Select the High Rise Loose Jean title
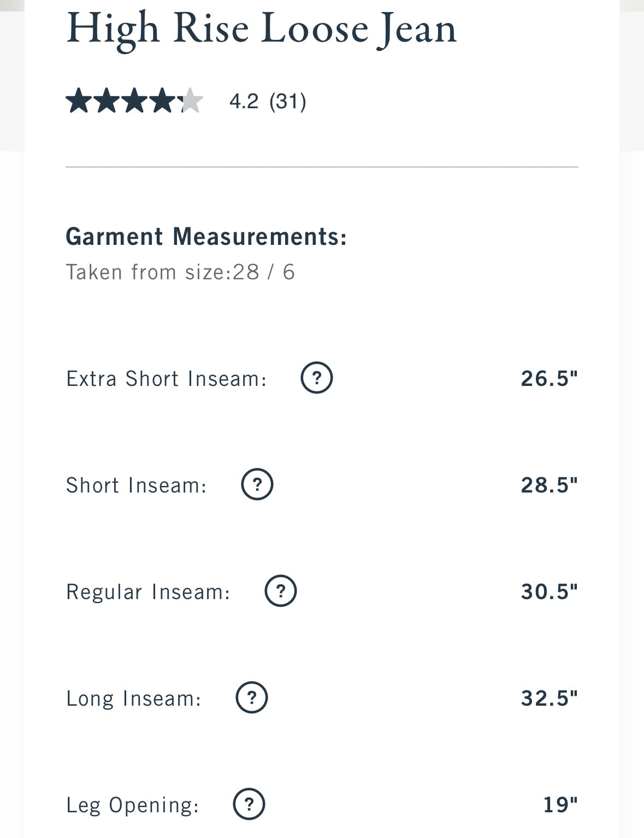Screen dimensions: 644x838 coord(261,28)
